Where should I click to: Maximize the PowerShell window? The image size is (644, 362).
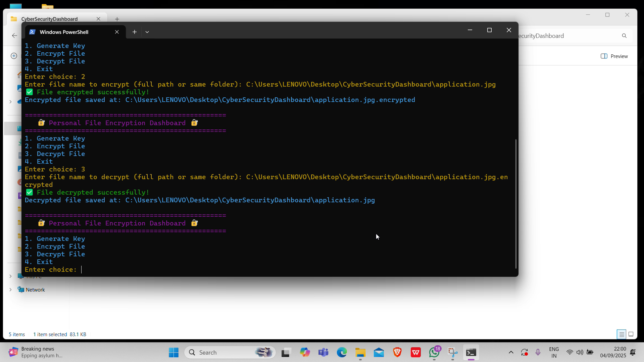coord(489,30)
